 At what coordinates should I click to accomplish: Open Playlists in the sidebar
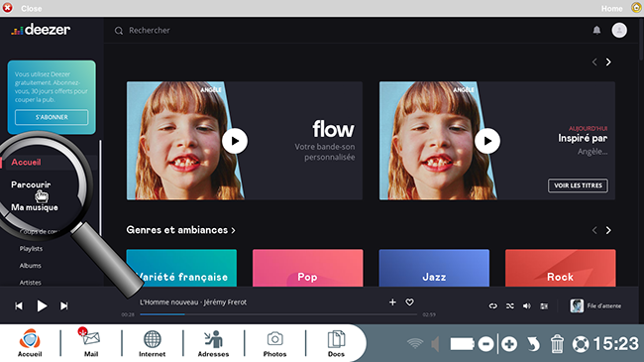(x=31, y=249)
